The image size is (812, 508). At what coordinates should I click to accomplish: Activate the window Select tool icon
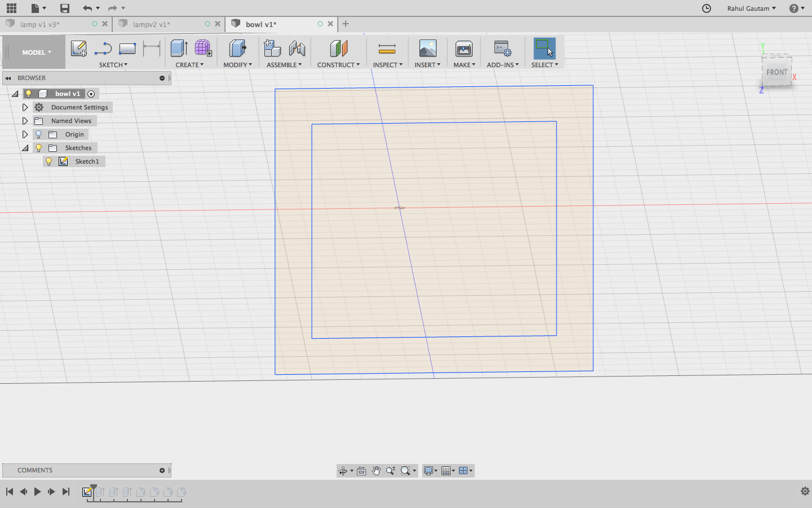[x=544, y=49]
